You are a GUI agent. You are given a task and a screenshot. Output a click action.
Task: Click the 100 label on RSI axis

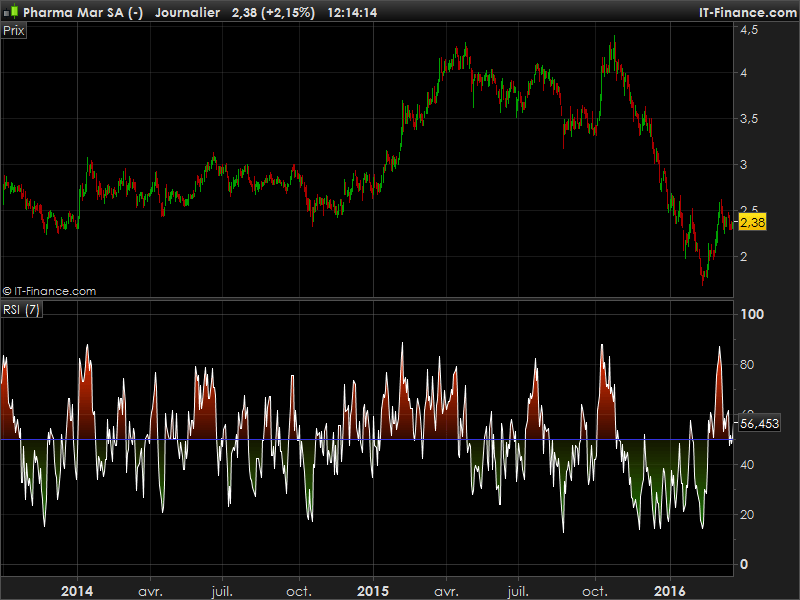[x=752, y=314]
